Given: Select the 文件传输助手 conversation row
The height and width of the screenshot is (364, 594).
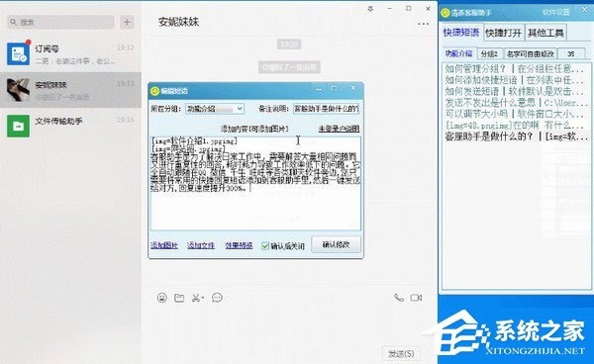Looking at the screenshot, I should pyautogui.click(x=70, y=126).
